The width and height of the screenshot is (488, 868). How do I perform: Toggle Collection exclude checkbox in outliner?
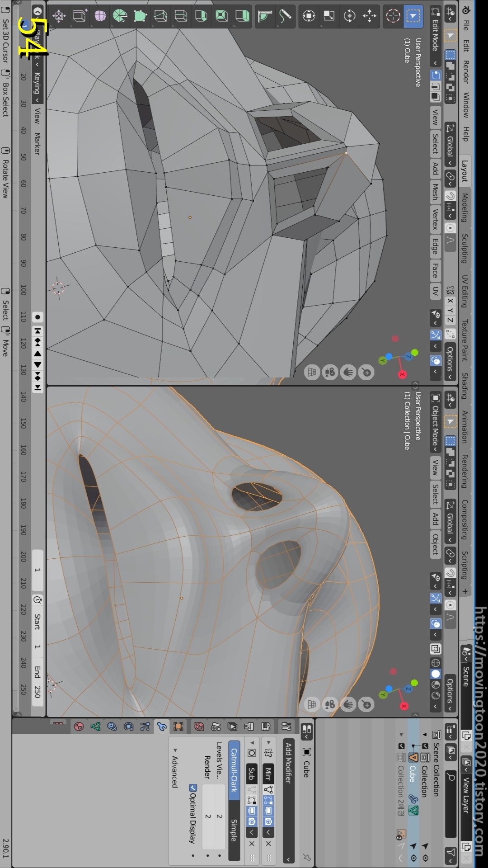425,746
